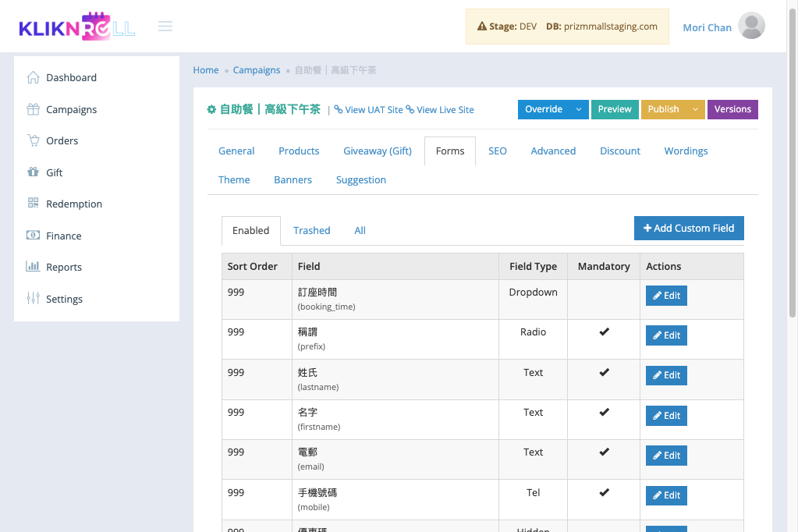Open View UAT Site link
The image size is (798, 532).
pyautogui.click(x=368, y=110)
